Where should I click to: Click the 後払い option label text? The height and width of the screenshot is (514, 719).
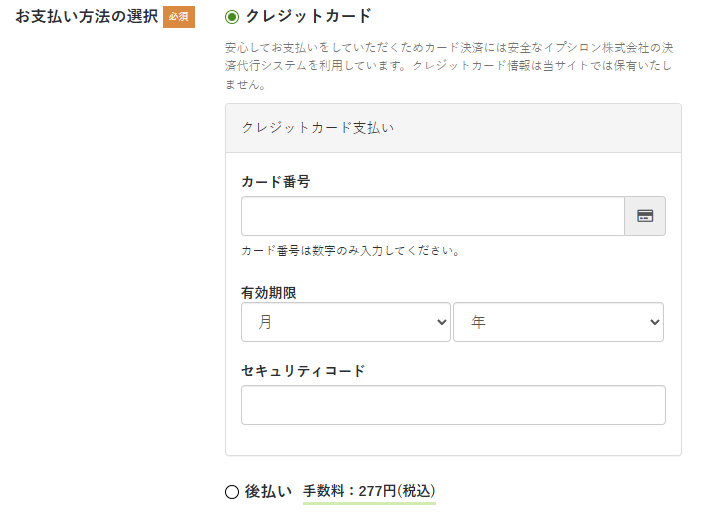point(268,491)
